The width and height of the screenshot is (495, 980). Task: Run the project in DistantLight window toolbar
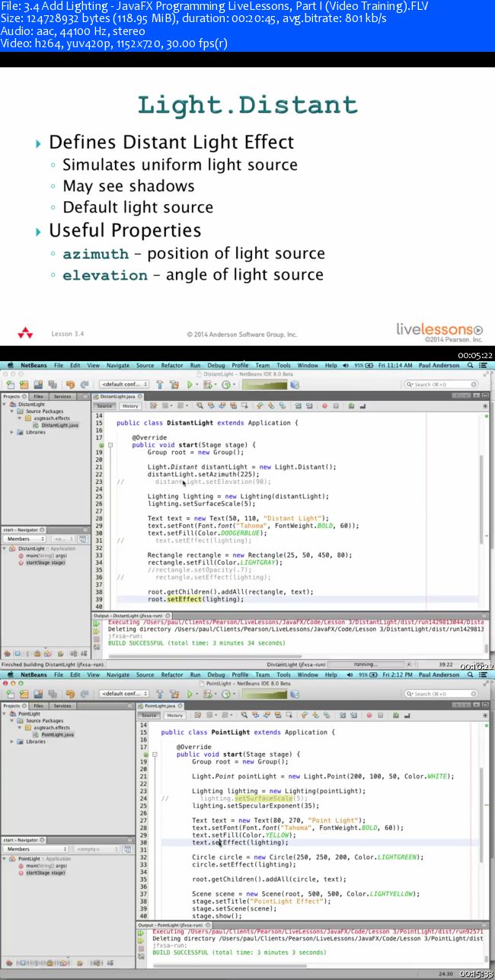tap(190, 385)
